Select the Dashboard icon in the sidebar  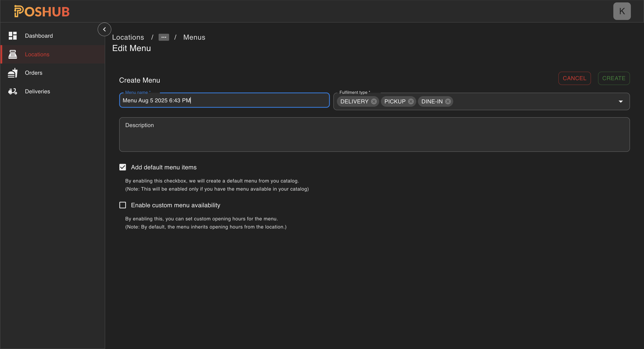coord(12,35)
